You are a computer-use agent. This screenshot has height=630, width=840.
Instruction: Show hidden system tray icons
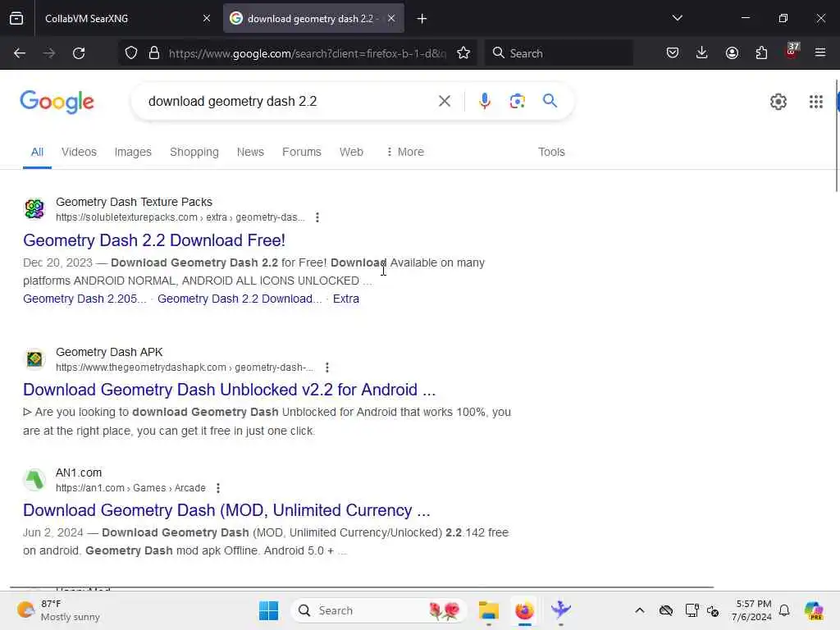click(x=640, y=610)
